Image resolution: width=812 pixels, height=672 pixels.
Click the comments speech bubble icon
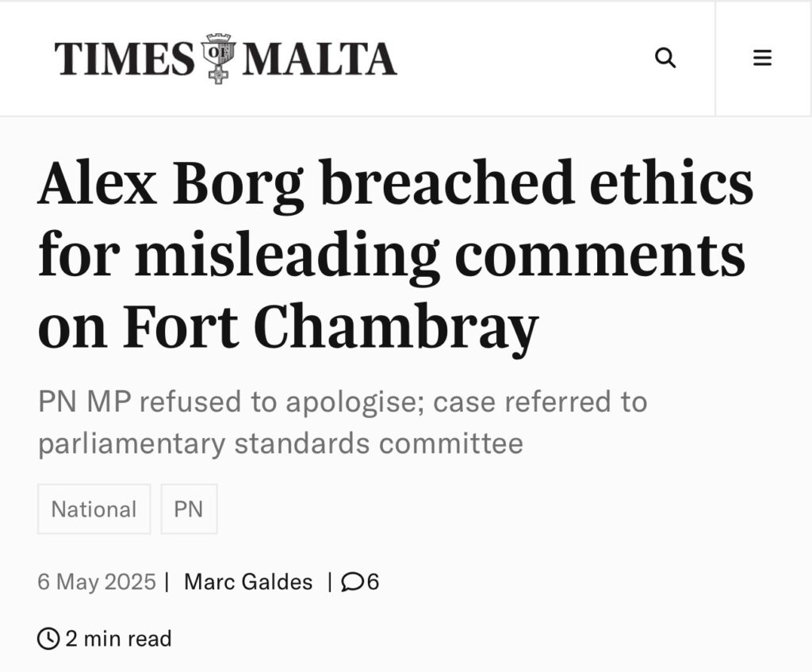point(351,582)
